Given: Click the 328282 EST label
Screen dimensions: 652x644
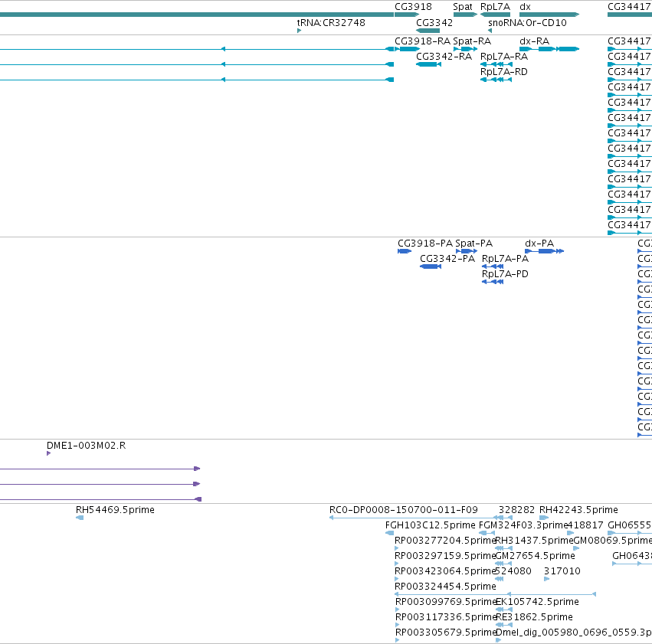Looking at the screenshot, I should tap(517, 510).
